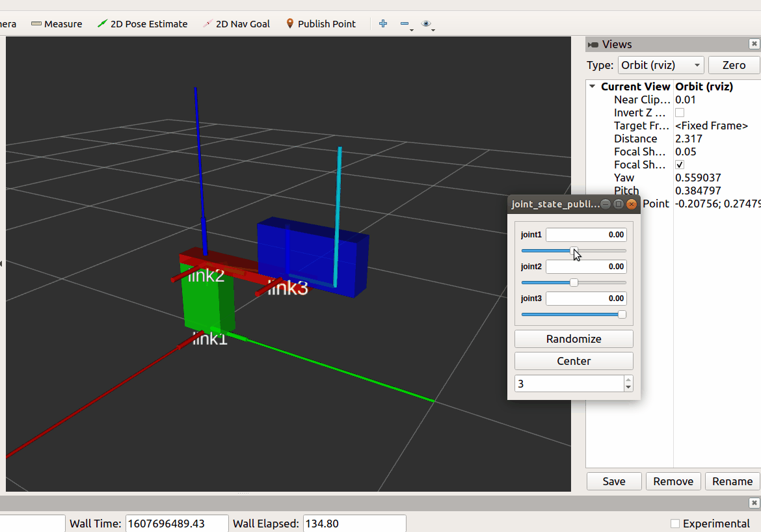
Task: Toggle the Experimental checkbox
Action: (x=675, y=524)
